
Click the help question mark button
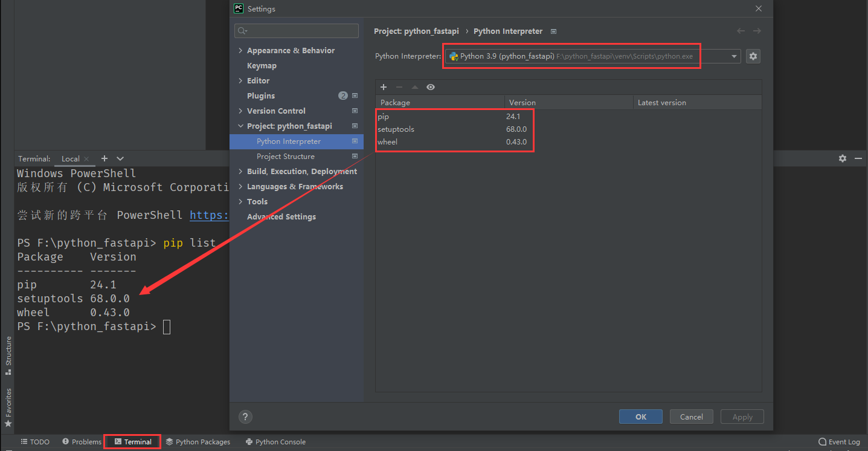tap(245, 417)
